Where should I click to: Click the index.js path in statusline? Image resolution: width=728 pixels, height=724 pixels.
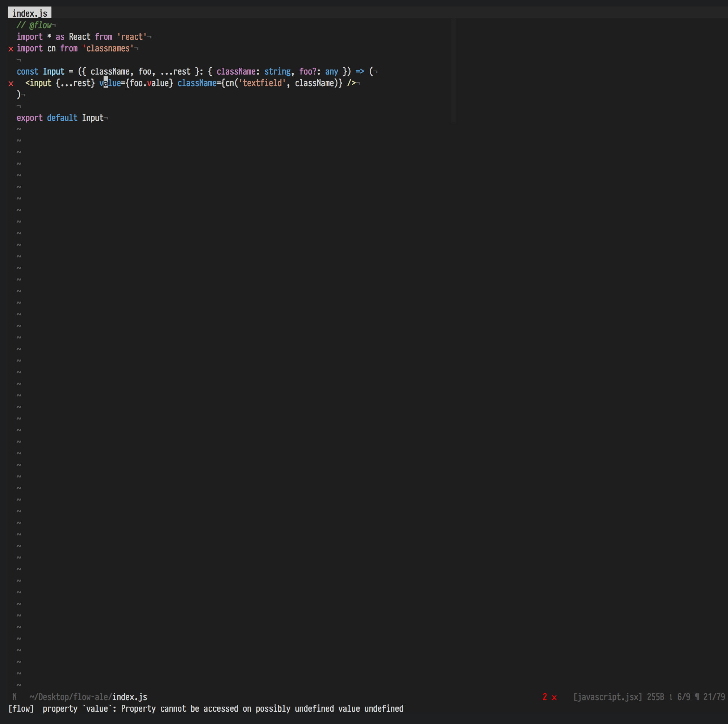point(129,697)
